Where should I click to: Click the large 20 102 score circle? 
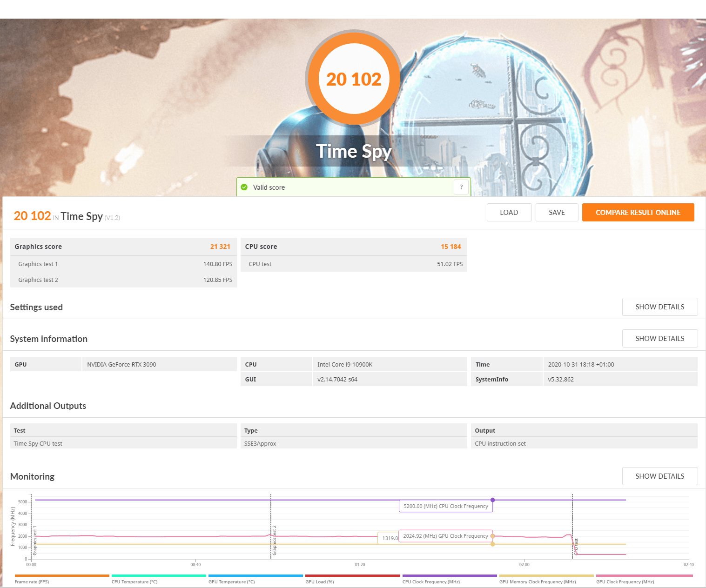354,79
